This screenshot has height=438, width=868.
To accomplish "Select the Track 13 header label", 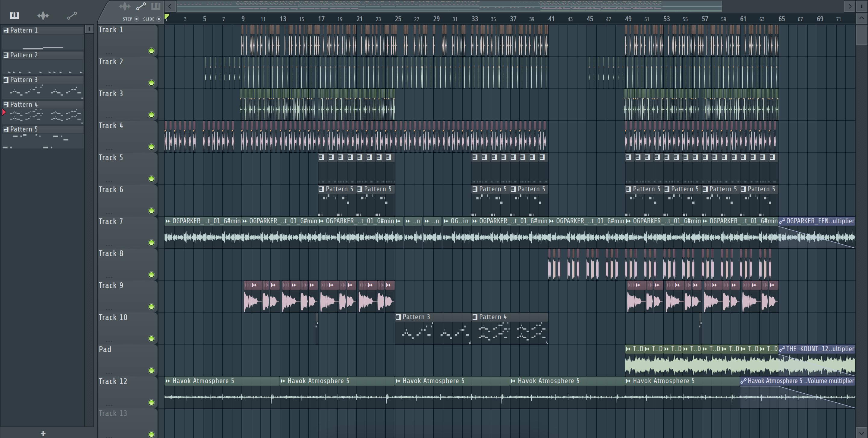I will (x=113, y=413).
